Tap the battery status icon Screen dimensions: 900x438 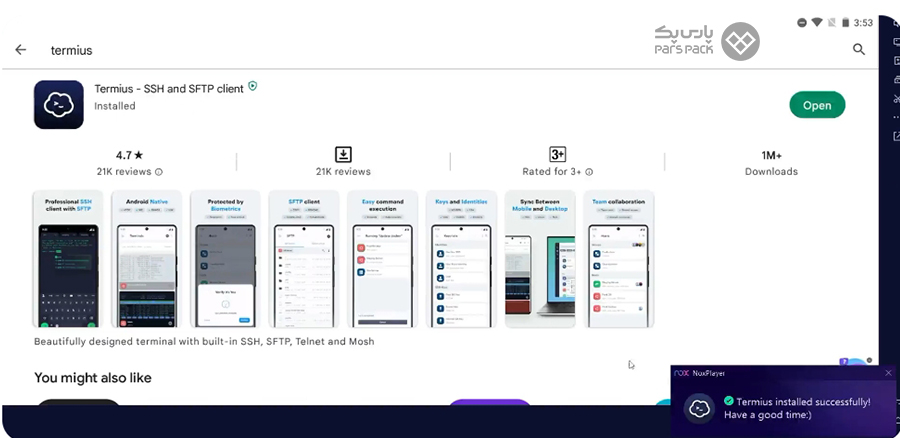pos(845,22)
